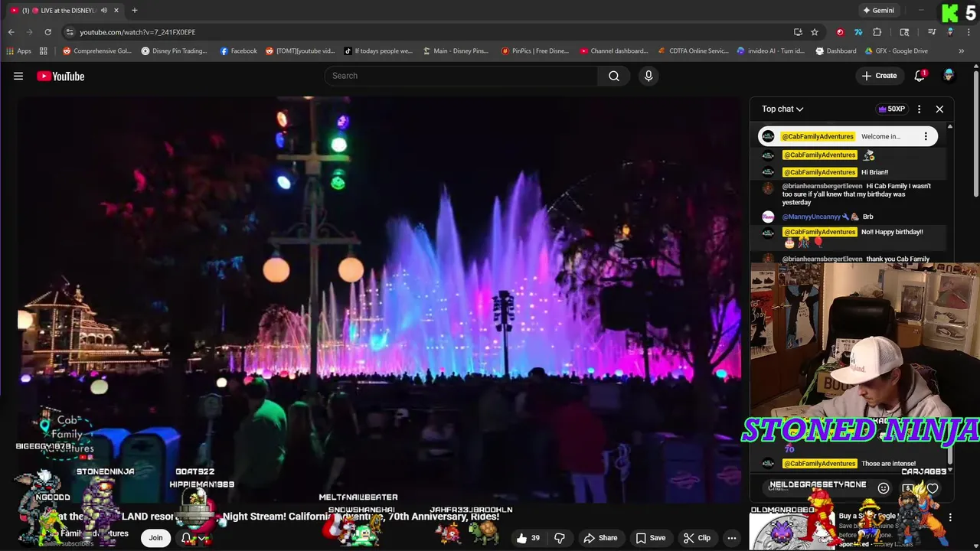Open CDTFA Online Services bookmark
This screenshot has height=551, width=980.
tap(694, 51)
